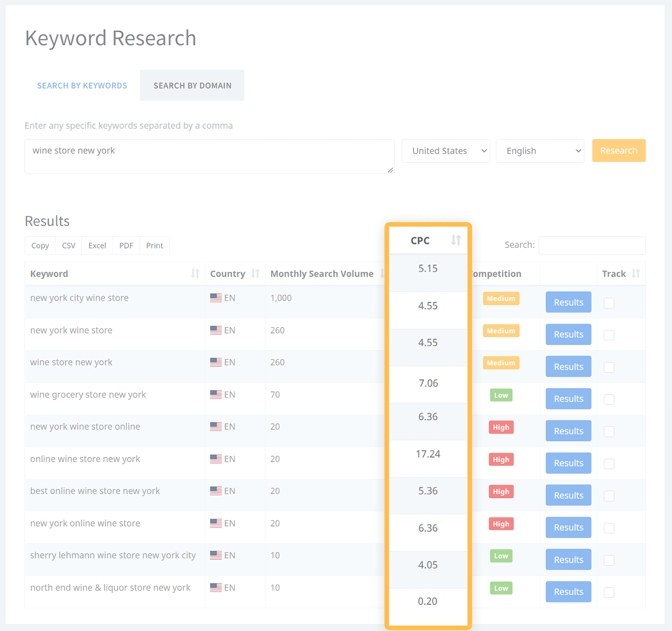
Task: Check Track box for sherry lehmann keyword
Action: (x=609, y=560)
